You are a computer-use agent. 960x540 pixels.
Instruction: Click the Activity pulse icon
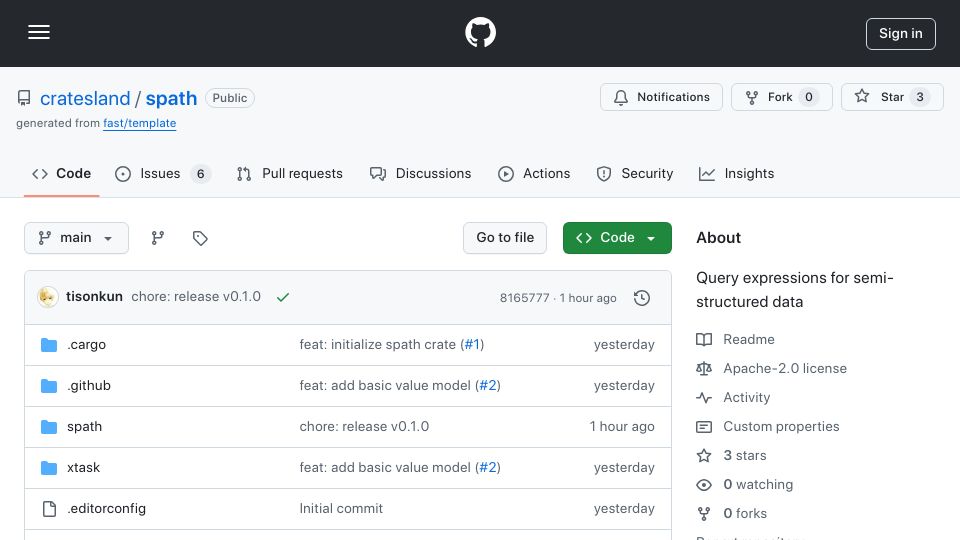pos(704,398)
